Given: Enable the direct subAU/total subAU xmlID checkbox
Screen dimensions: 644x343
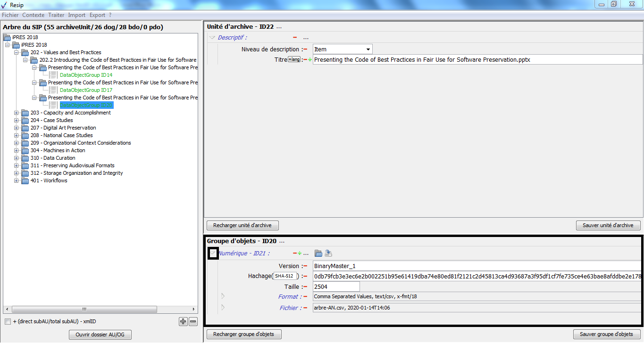Looking at the screenshot, I should pos(8,322).
